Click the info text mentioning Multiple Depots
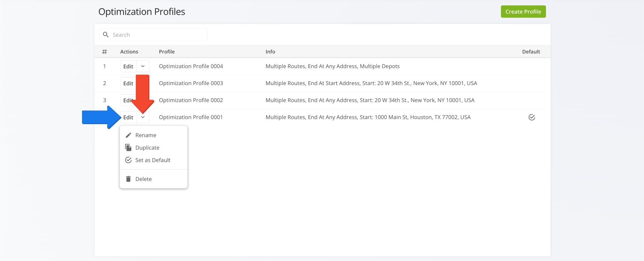Image resolution: width=644 pixels, height=261 pixels. (333, 66)
